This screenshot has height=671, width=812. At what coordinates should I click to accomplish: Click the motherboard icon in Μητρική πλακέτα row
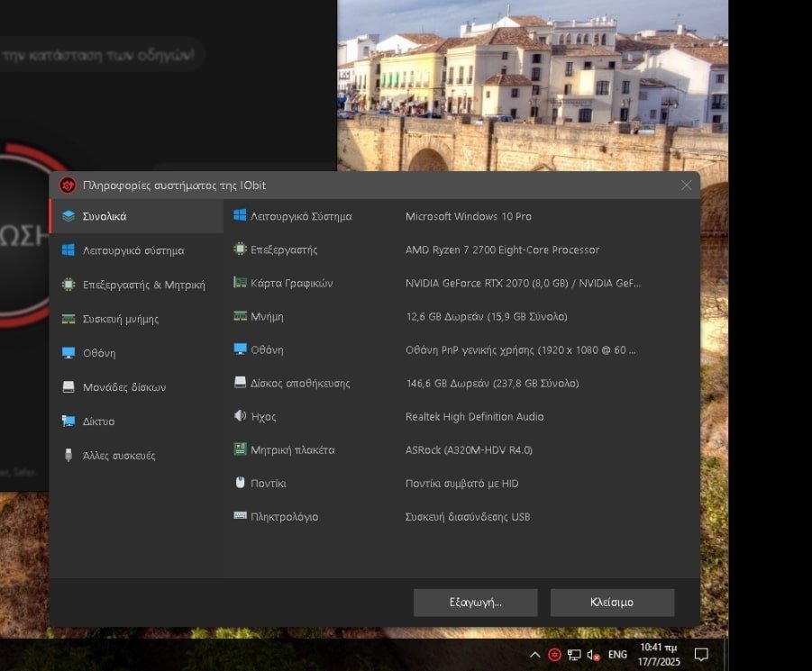point(240,449)
